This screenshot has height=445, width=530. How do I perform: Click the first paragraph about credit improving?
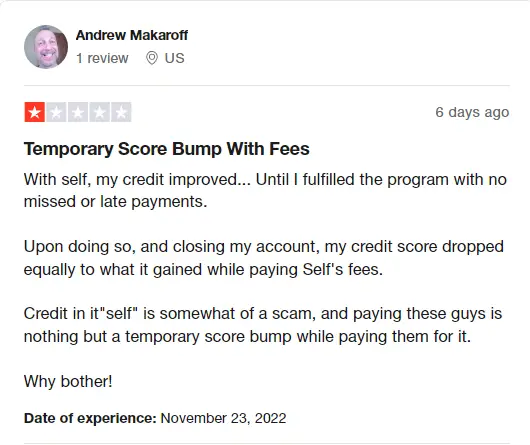[265, 190]
